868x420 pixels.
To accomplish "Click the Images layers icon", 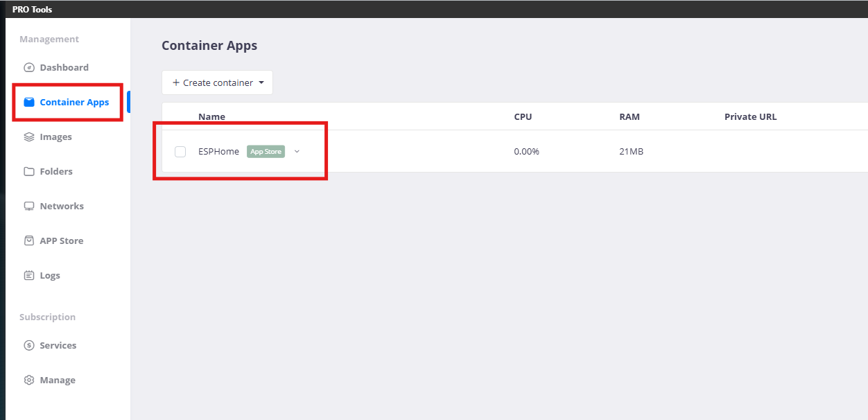I will point(29,137).
